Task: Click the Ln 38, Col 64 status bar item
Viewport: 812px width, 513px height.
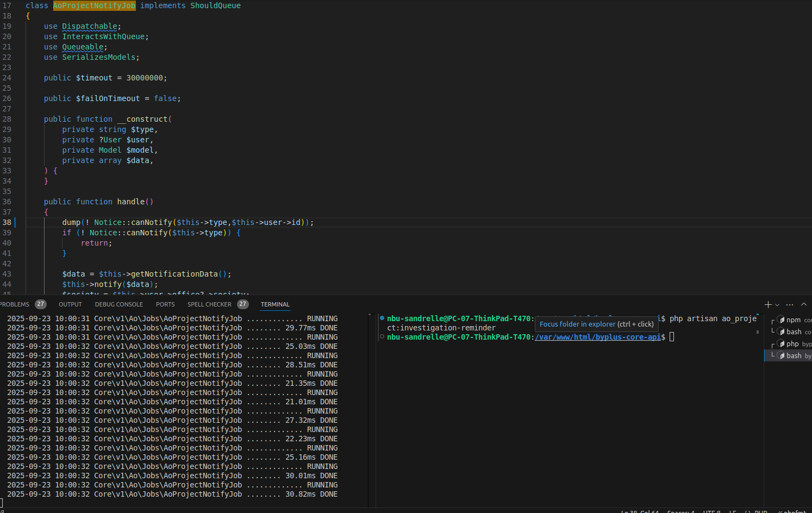Action: click(x=640, y=511)
